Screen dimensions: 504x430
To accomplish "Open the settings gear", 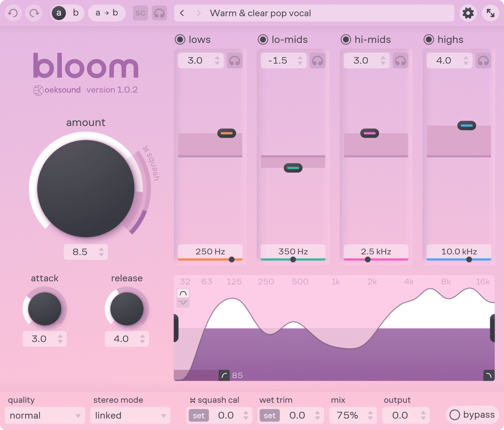I will click(468, 13).
